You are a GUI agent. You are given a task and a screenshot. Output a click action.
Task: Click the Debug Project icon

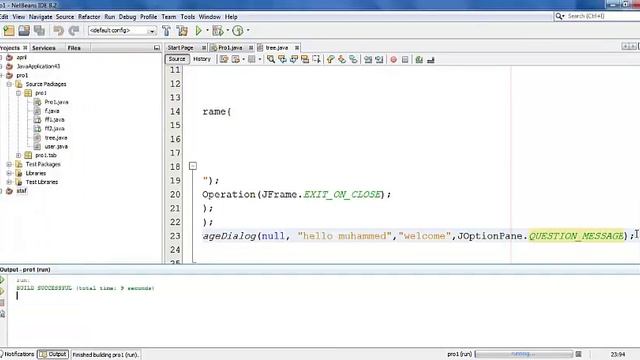pyautogui.click(x=218, y=31)
